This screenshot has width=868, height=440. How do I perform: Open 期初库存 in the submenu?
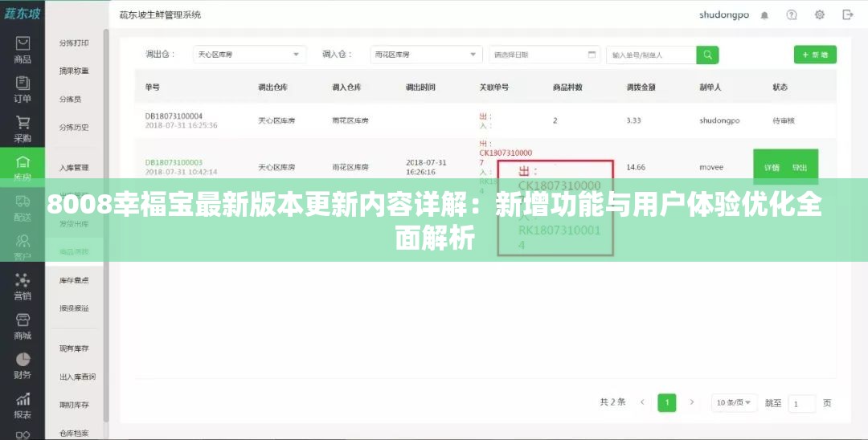pyautogui.click(x=74, y=405)
